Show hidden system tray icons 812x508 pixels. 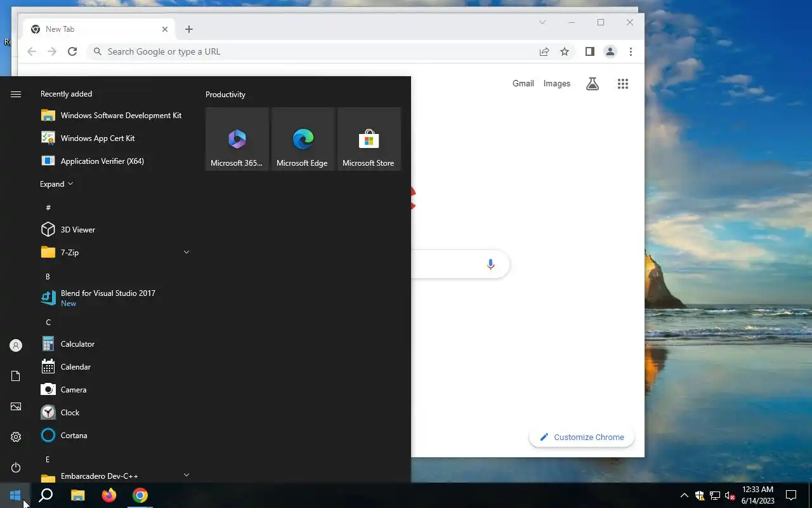684,495
